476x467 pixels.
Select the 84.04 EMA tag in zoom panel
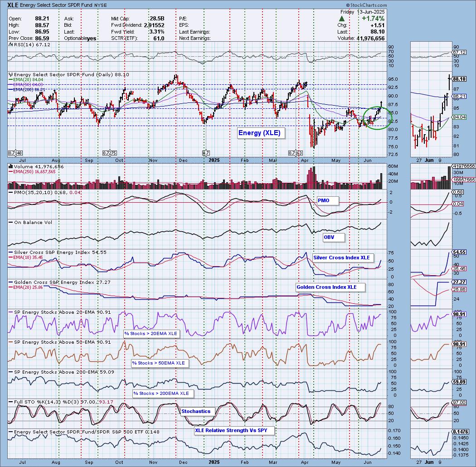coord(459,117)
